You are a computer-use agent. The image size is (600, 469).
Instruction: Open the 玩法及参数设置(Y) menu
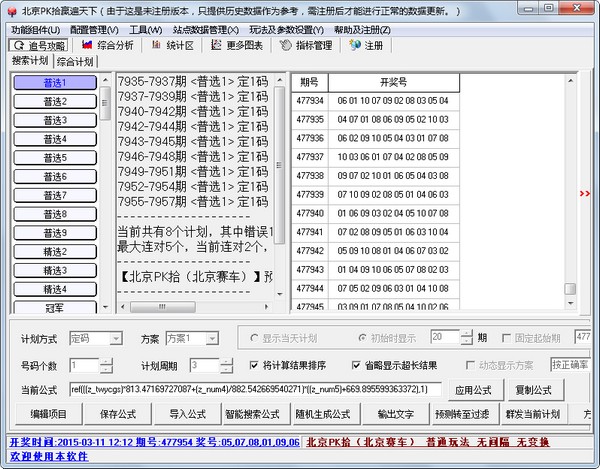pos(287,30)
